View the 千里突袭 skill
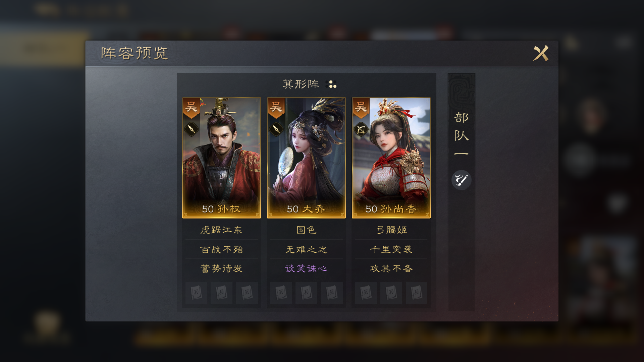Viewport: 644px width, 362px height. [391, 249]
